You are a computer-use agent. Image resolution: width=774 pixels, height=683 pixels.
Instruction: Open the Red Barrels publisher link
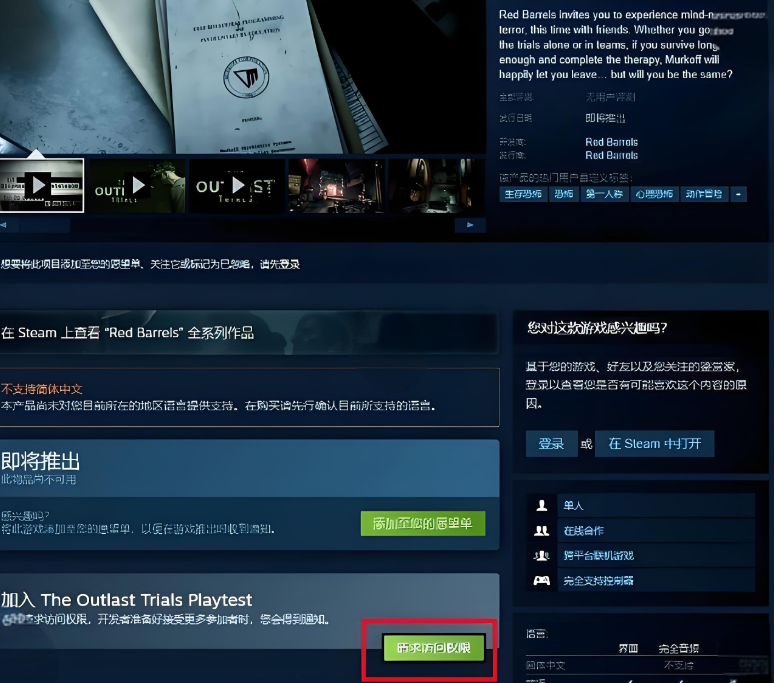tap(611, 155)
